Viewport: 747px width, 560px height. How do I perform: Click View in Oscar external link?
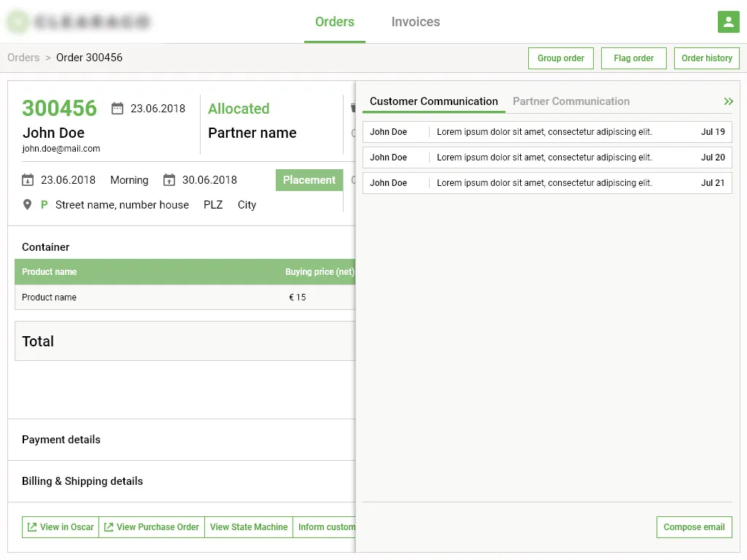click(x=61, y=527)
